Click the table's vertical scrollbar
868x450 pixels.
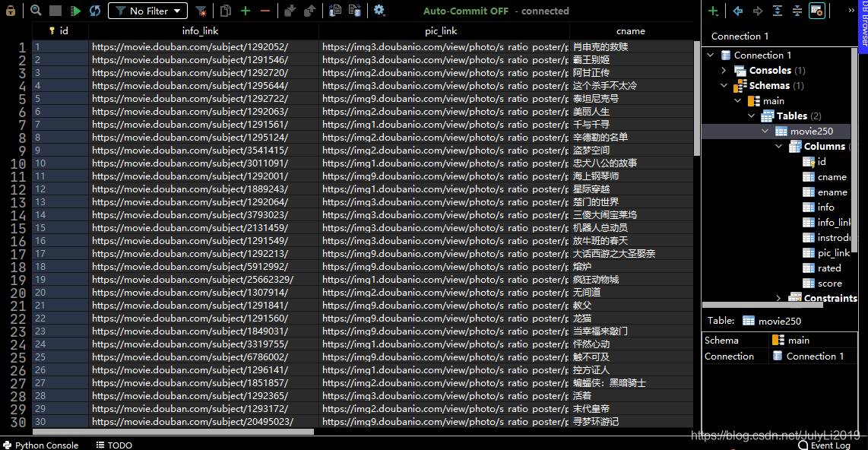coord(697,99)
